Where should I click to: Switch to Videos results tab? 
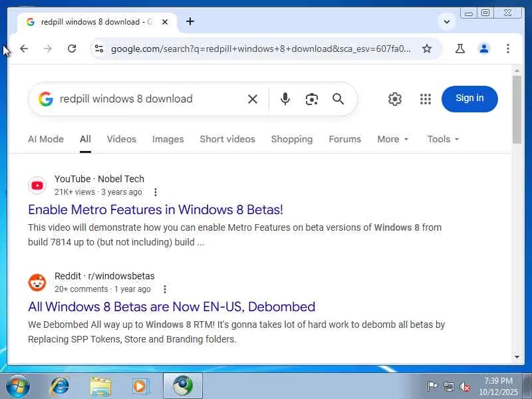pos(122,139)
